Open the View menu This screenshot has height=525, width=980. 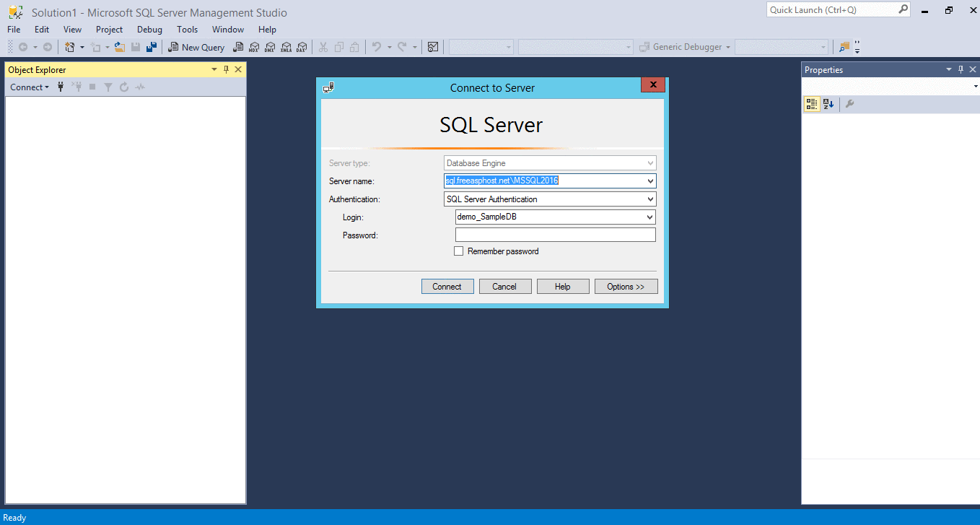pyautogui.click(x=72, y=30)
